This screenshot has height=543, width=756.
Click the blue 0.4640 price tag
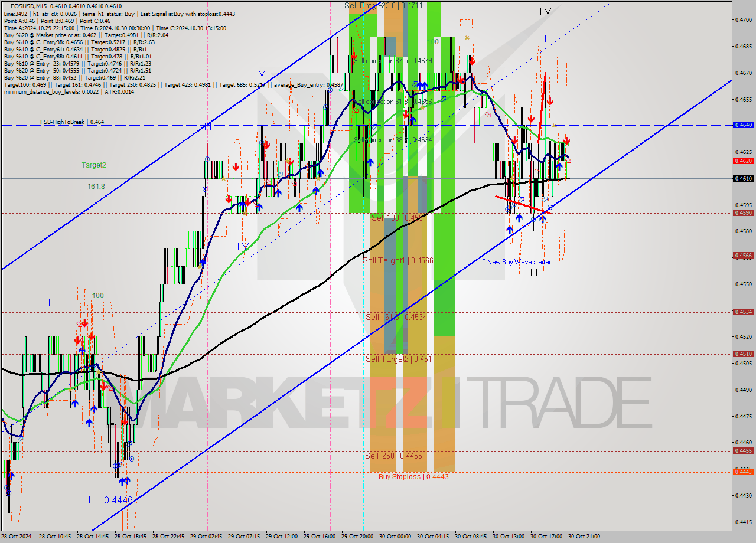click(743, 125)
